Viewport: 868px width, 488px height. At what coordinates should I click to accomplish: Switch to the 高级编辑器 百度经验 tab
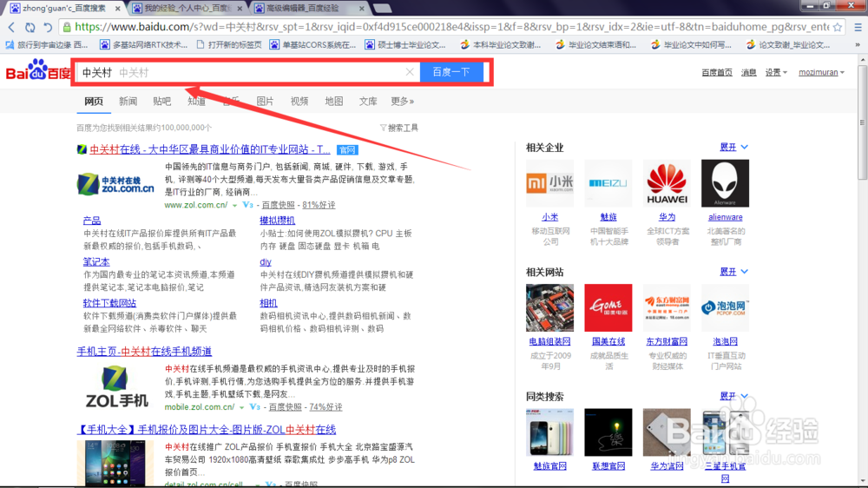tap(310, 9)
